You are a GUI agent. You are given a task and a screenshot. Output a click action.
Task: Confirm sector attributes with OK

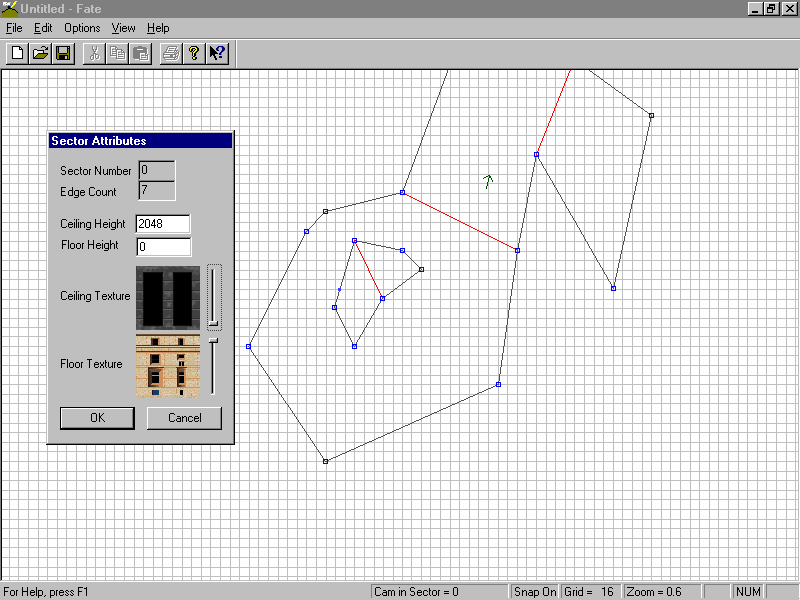(97, 418)
